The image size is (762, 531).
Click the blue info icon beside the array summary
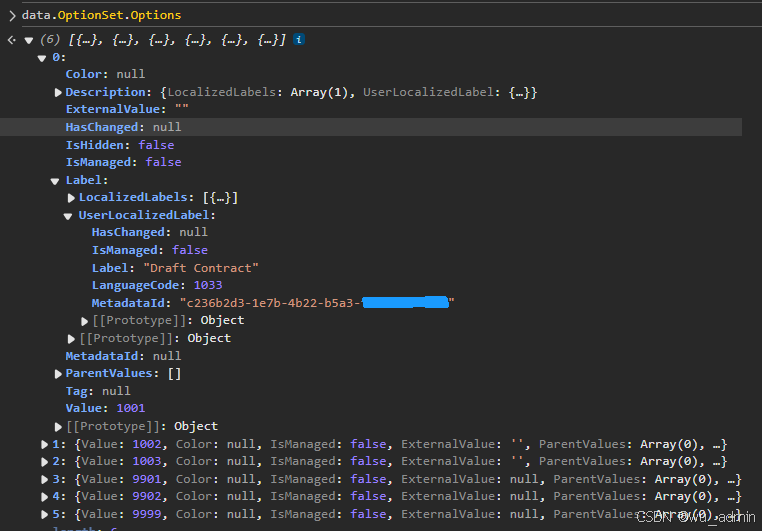(299, 39)
